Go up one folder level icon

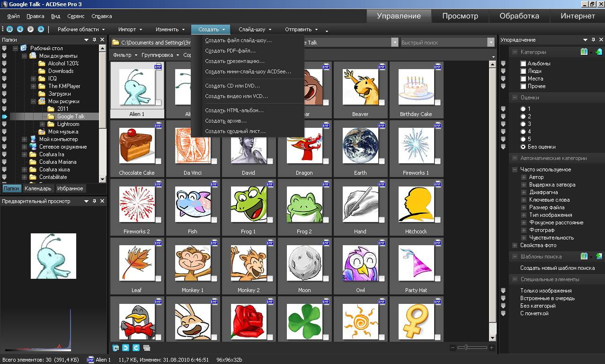click(41, 29)
